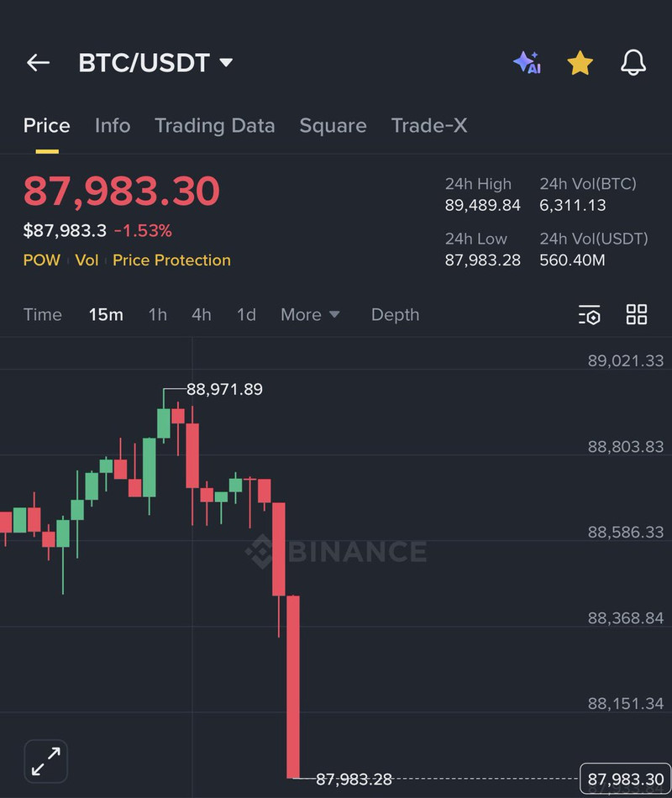The image size is (672, 798).
Task: Open the AI assistant sparkle icon
Action: pyautogui.click(x=527, y=63)
